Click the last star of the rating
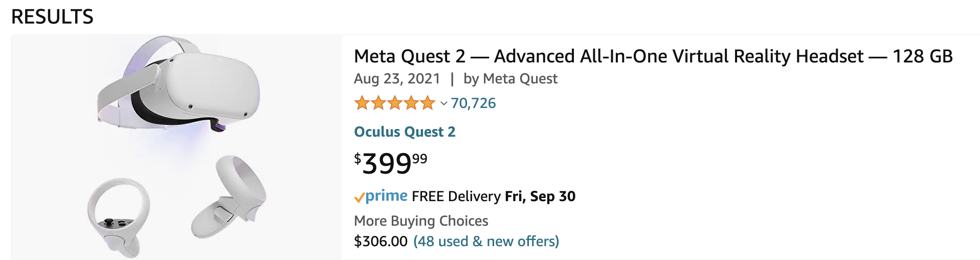 point(428,103)
